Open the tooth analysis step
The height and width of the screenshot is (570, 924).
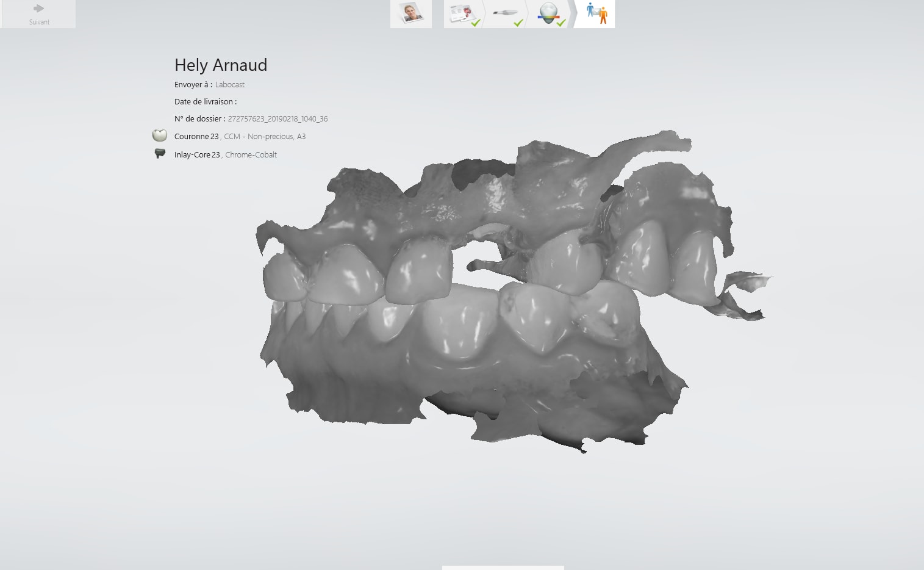point(548,13)
